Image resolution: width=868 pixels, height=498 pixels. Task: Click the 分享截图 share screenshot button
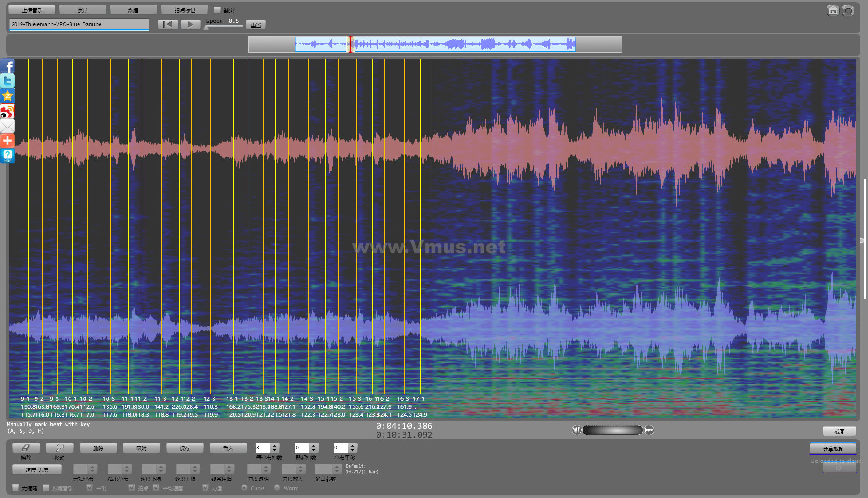(833, 449)
